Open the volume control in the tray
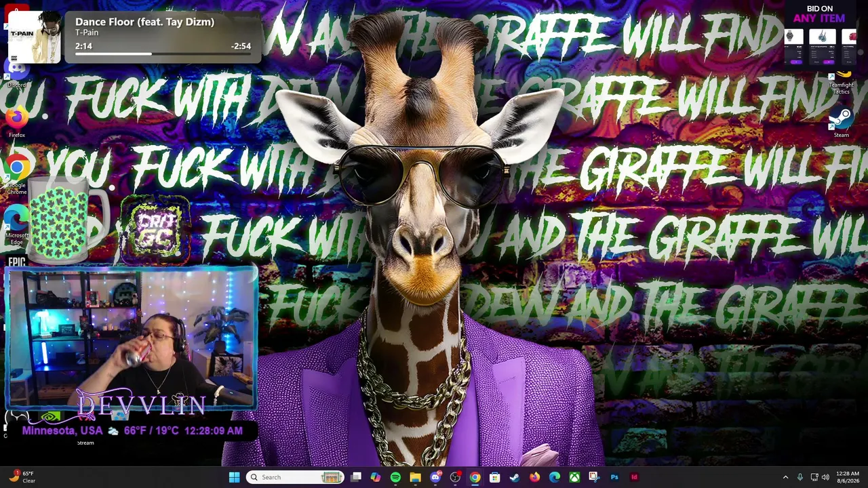 point(826,477)
